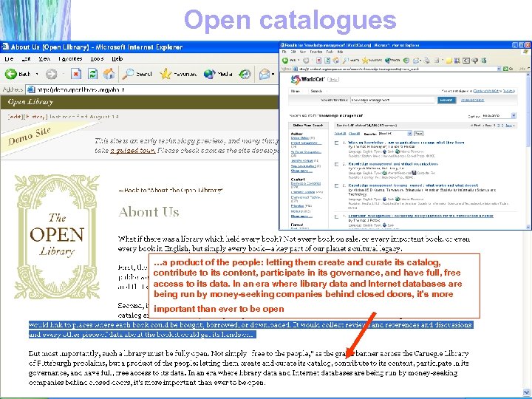Viewport: 532px width, 399px height.
Task: Open WorldCat address bar dropdown arrow
Action: (499, 69)
